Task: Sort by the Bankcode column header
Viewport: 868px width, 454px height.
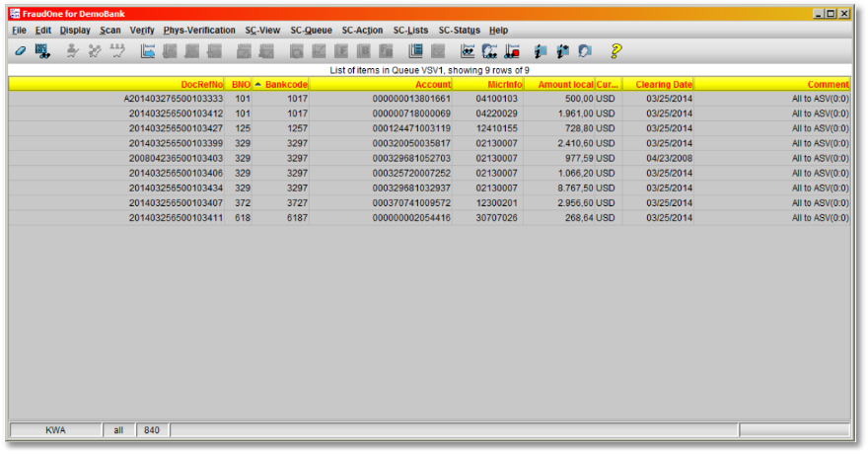Action: point(285,85)
